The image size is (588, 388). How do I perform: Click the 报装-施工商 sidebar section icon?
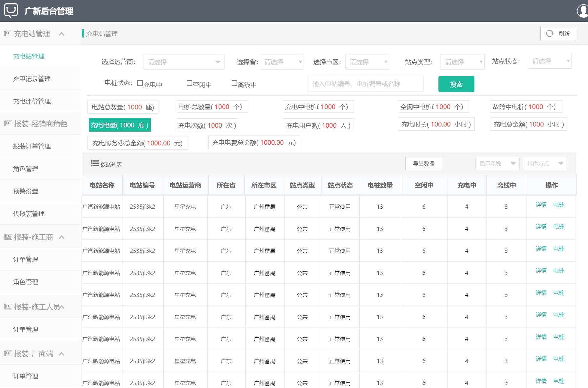tap(8, 237)
